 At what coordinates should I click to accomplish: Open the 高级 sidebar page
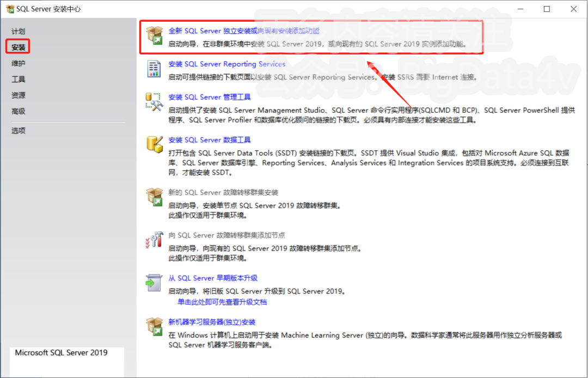click(19, 111)
